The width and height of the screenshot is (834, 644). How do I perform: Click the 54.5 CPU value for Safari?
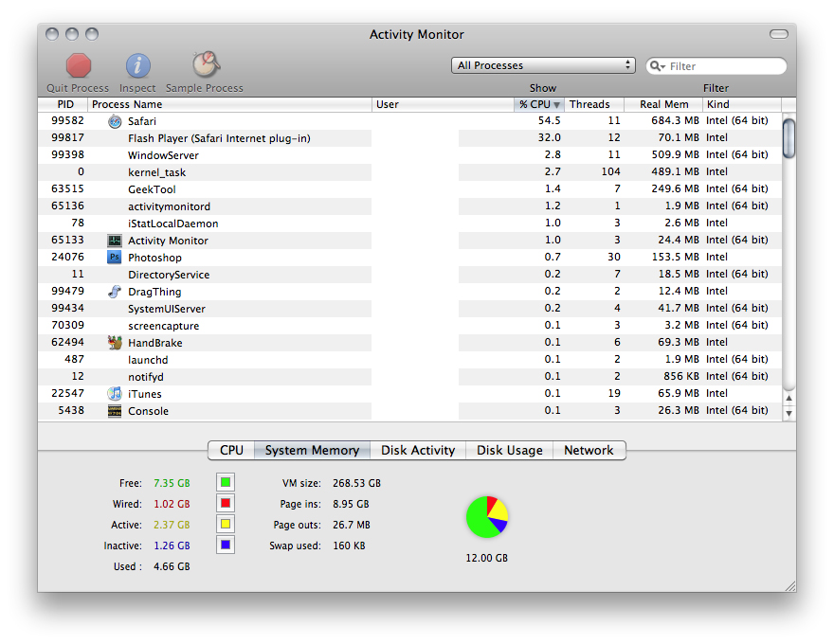(x=550, y=120)
